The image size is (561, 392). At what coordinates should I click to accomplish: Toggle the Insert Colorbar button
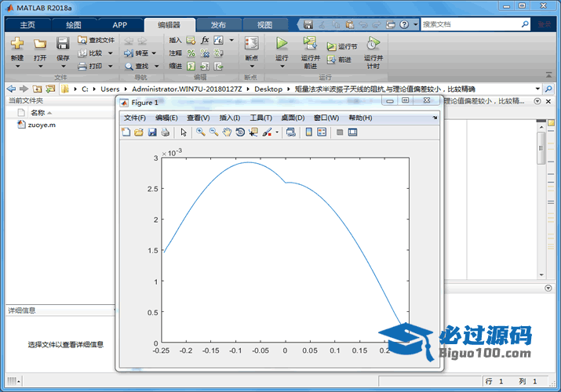pos(308,132)
